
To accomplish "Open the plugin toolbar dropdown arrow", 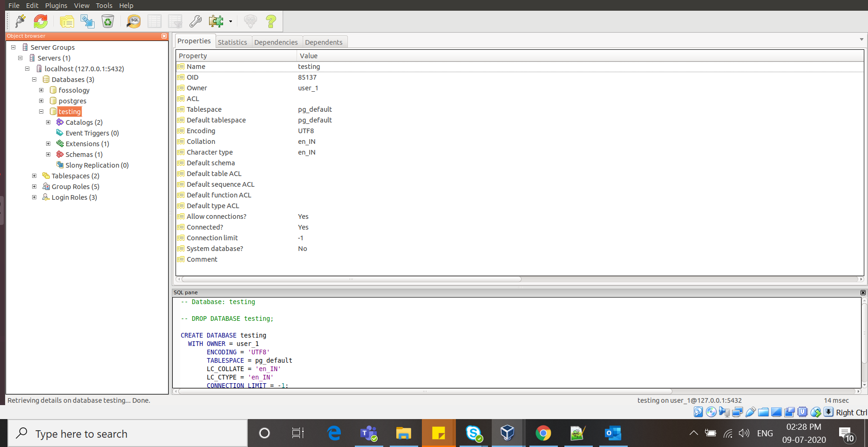I will pyautogui.click(x=230, y=21).
